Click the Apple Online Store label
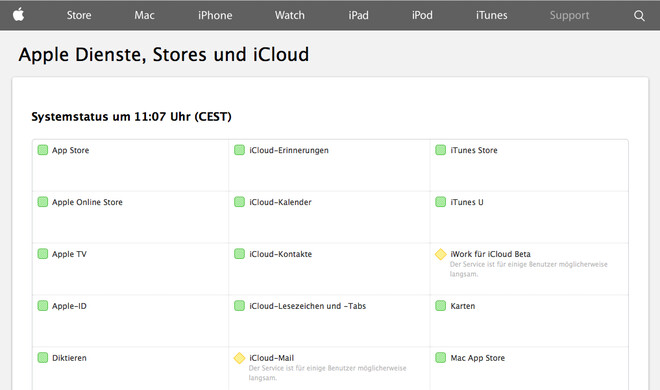This screenshot has height=390, width=660. (x=87, y=202)
